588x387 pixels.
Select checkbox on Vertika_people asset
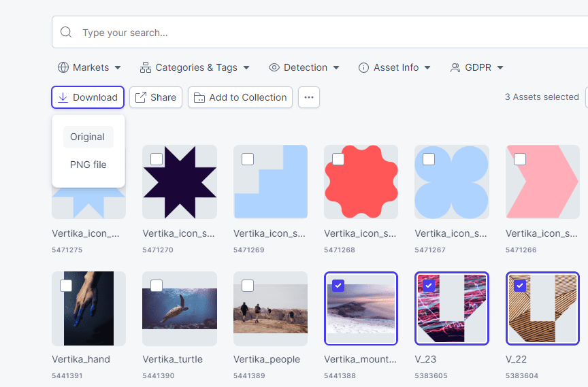(x=248, y=286)
